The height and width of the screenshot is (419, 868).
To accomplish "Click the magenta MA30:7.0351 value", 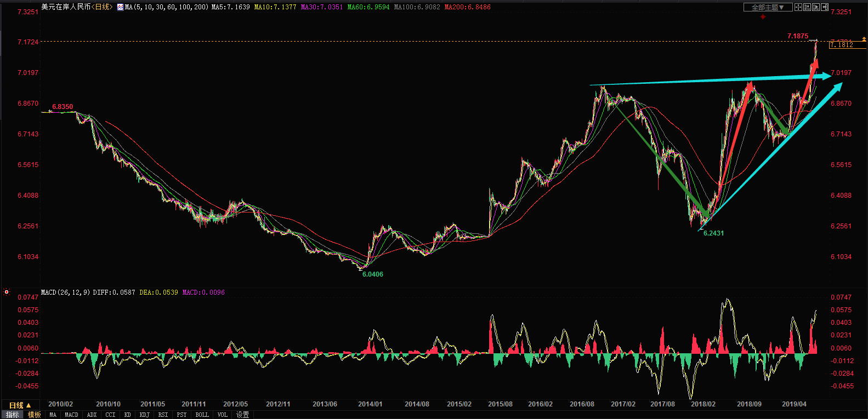I will point(322,7).
